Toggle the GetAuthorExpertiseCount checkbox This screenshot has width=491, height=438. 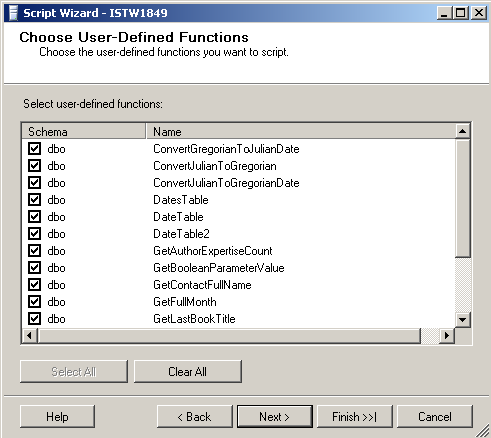pos(34,251)
